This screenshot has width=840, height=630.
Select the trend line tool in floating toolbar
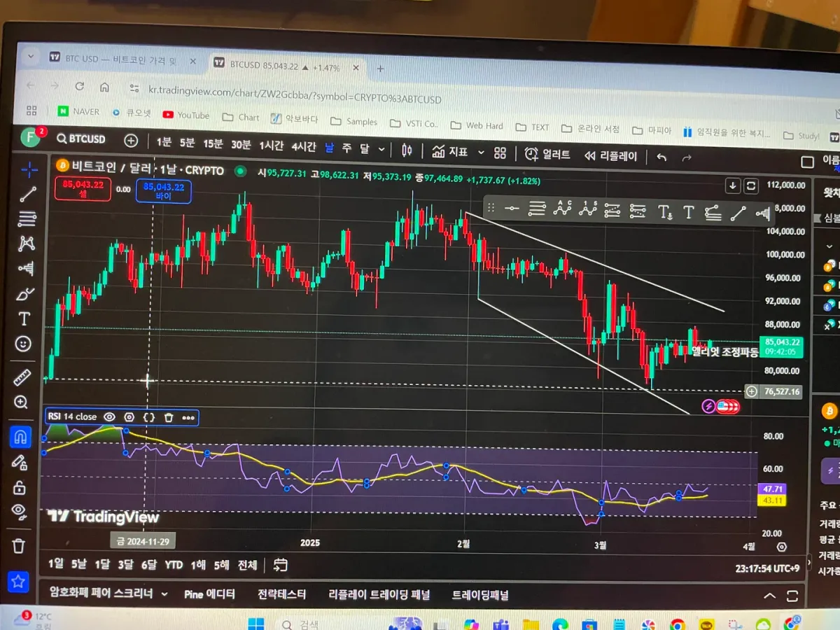pos(738,213)
